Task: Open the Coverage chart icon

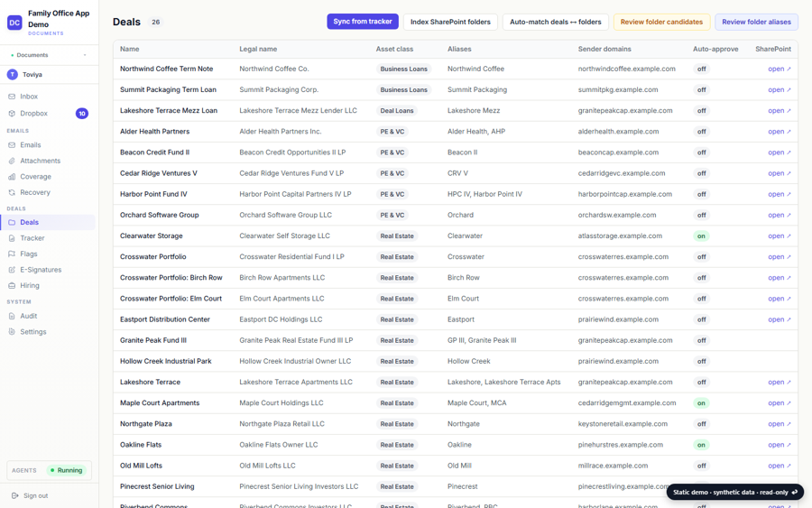Action: 12,177
